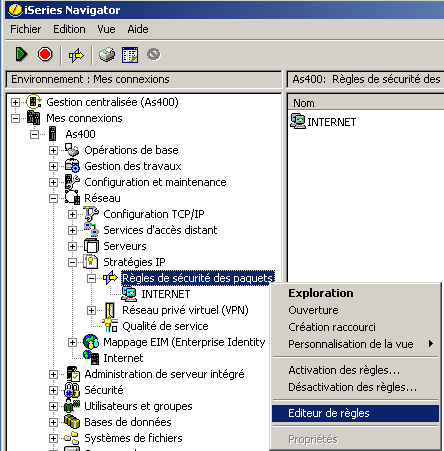Choose Désactivation des règles in context menu
The height and width of the screenshot is (451, 444).
click(x=355, y=387)
